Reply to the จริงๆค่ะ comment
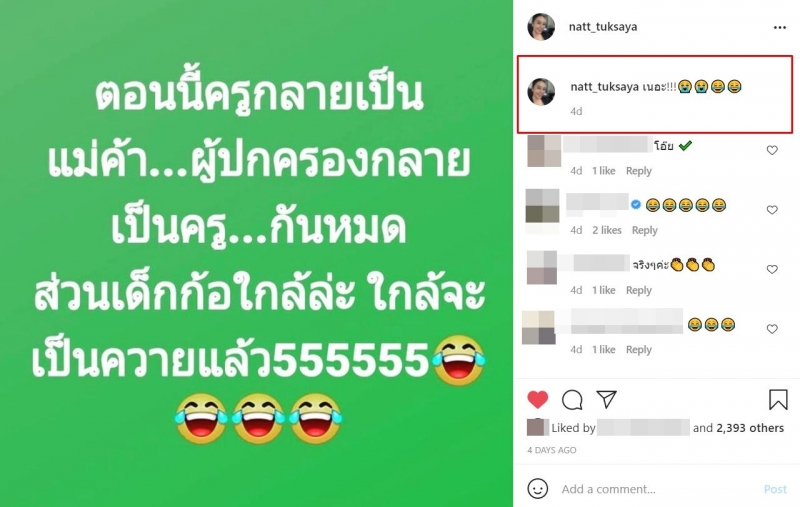 [639, 290]
